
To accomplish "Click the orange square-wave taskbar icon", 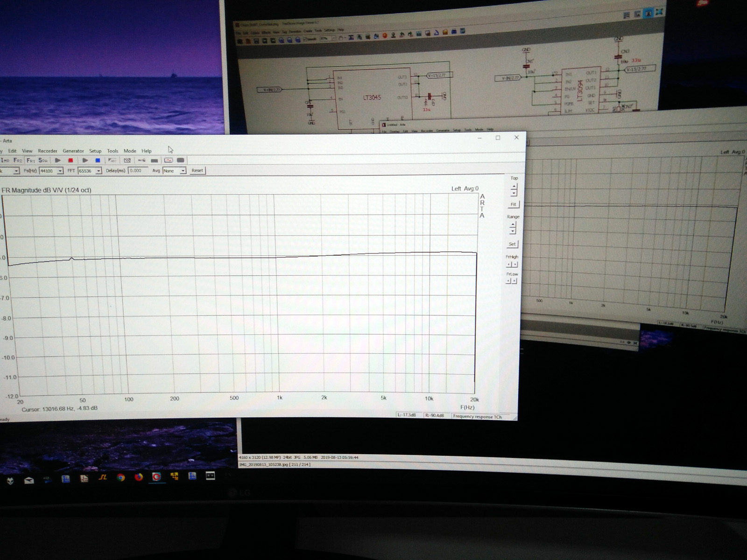I will (x=103, y=478).
